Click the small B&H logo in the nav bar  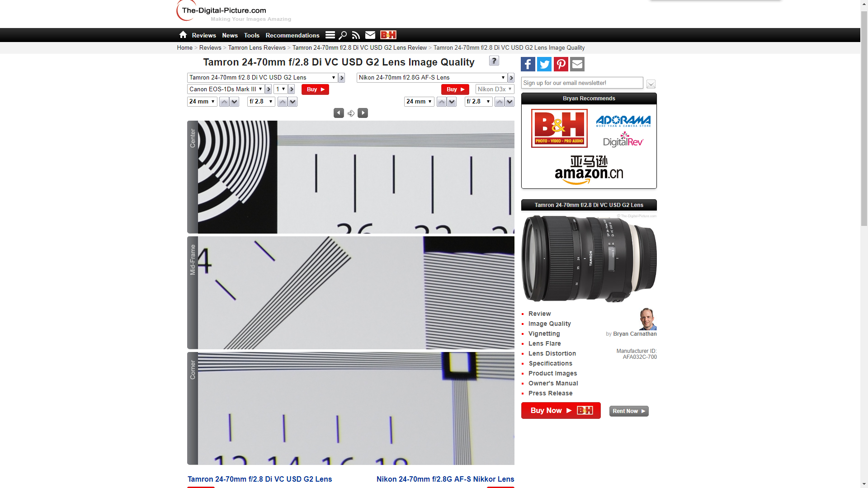[x=388, y=35]
